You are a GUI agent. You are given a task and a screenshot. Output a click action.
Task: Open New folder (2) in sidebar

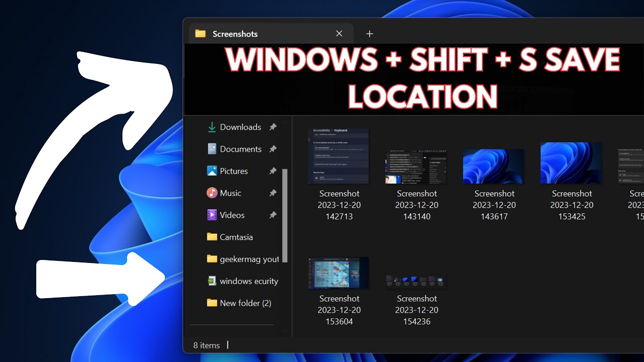(x=246, y=303)
